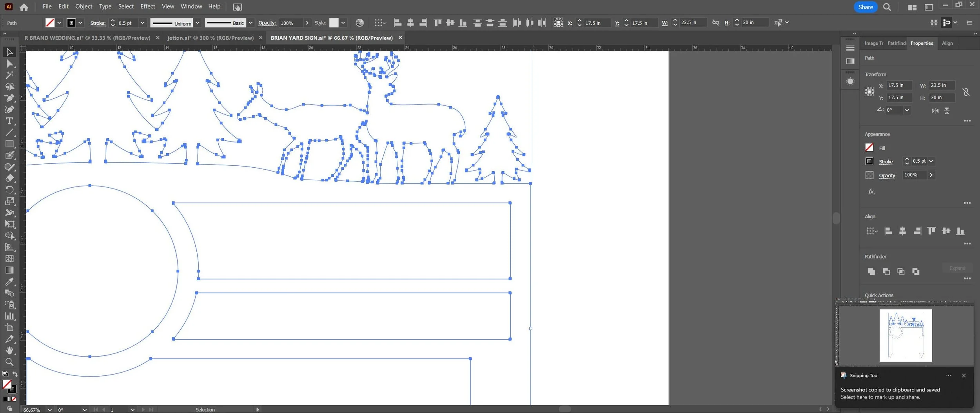Image resolution: width=980 pixels, height=413 pixels.
Task: Open stroke weight dropdown in control bar
Action: click(142, 23)
